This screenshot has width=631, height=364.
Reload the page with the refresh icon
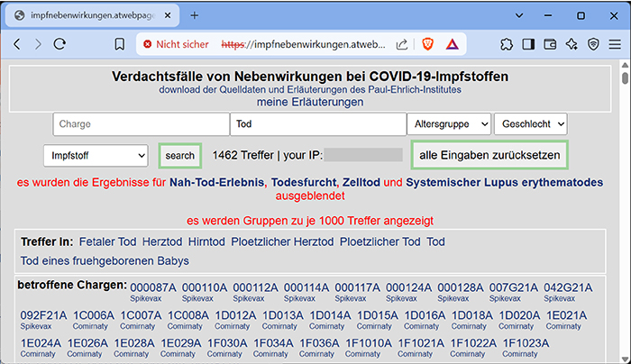(60, 43)
